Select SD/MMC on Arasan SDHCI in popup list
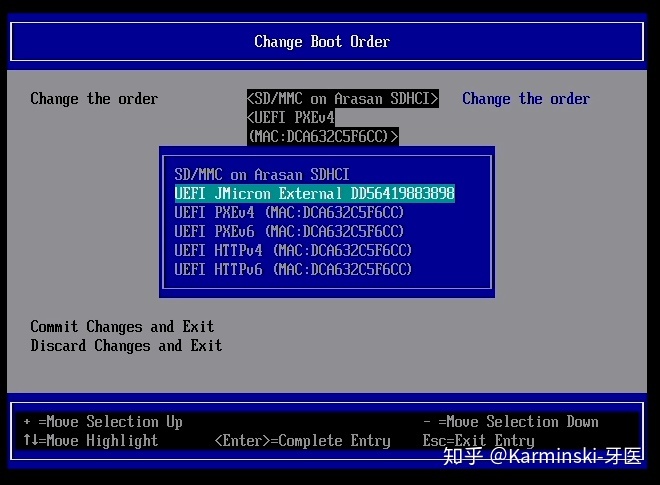Viewport: 660px width, 485px height. [261, 174]
